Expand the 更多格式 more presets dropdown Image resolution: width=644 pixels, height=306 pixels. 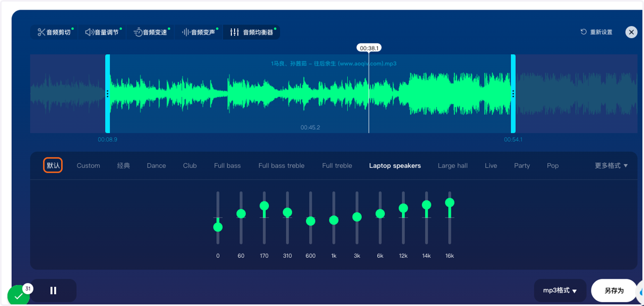pyautogui.click(x=611, y=166)
